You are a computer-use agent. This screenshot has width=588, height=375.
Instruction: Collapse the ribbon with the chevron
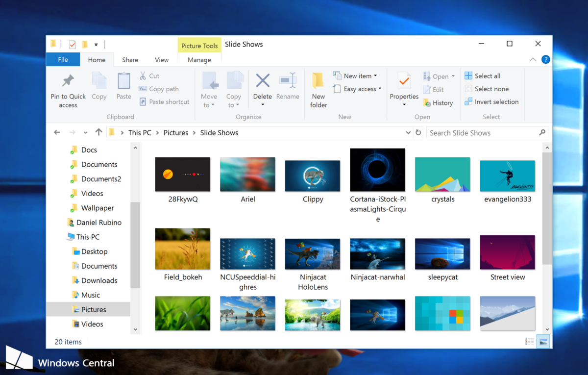(533, 59)
